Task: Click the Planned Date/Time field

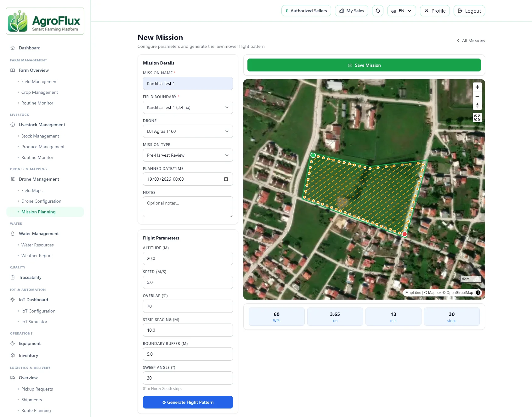Action: click(188, 179)
